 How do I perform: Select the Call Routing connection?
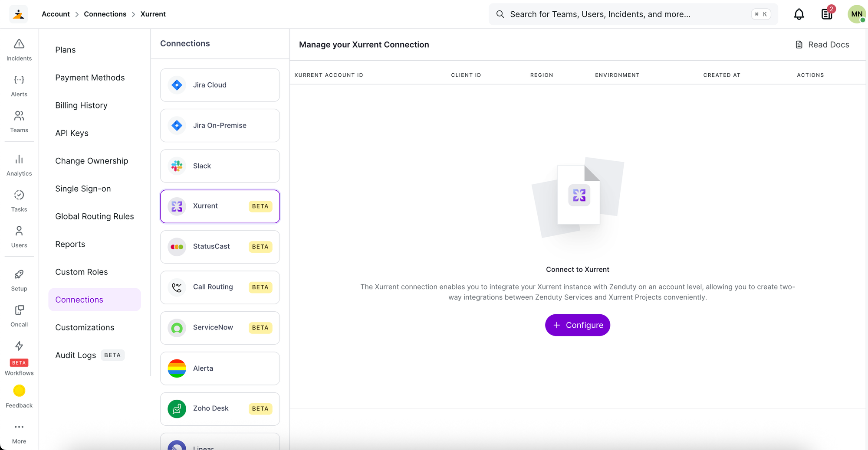pos(220,287)
